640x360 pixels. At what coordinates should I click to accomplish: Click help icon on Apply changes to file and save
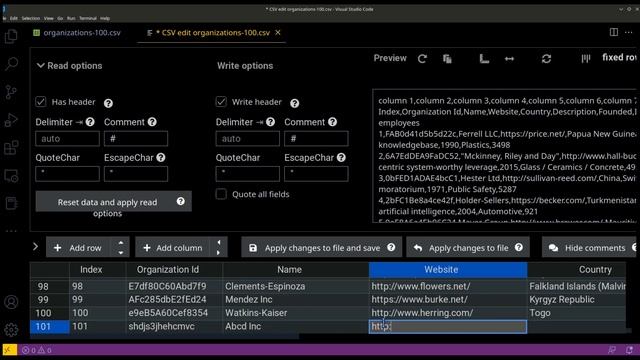click(391, 247)
